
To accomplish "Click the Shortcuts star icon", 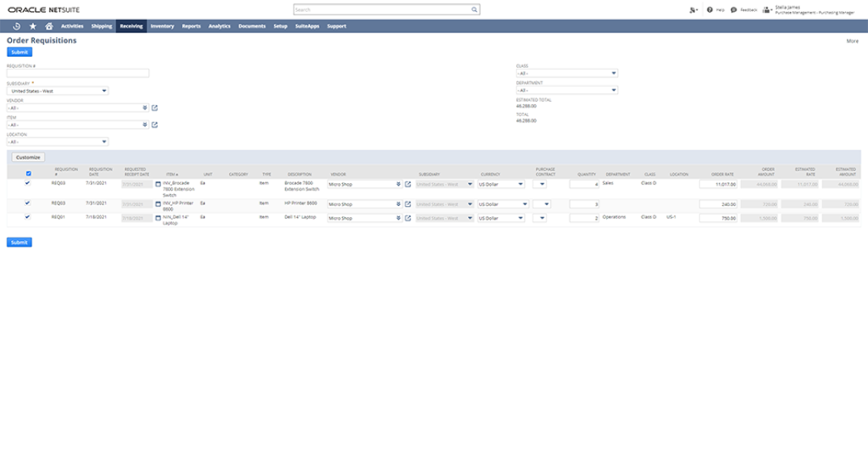I will click(x=32, y=26).
